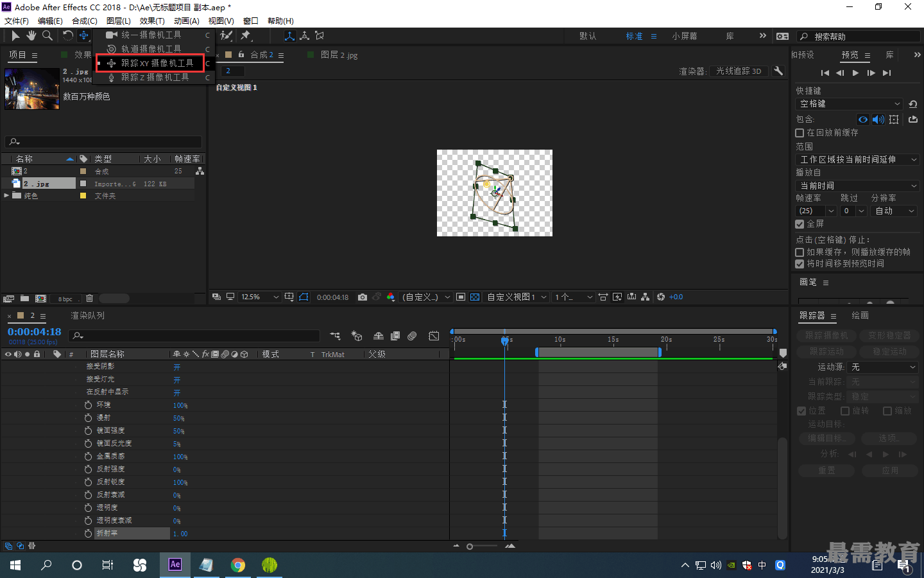Viewport: 924px width, 578px height.
Task: Toggle mask and shape path visibility
Action: [x=304, y=297]
